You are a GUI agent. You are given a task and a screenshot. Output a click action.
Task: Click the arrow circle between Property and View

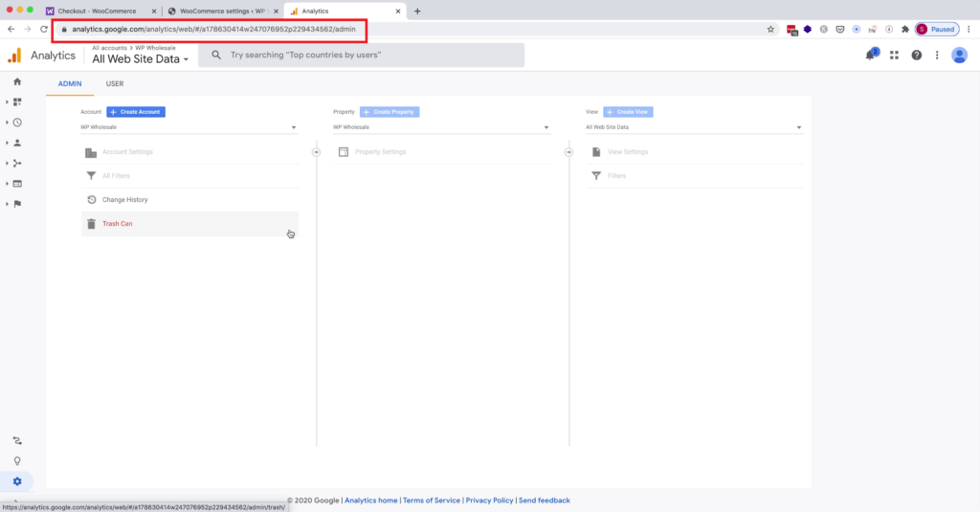click(568, 152)
